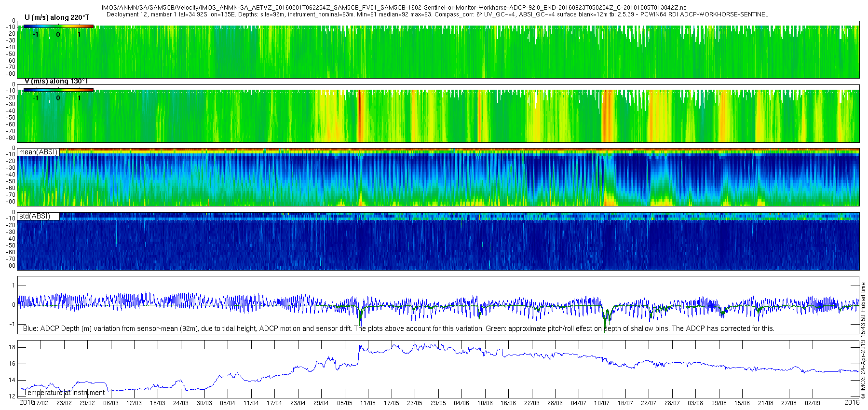The height and width of the screenshot is (410, 868).
Task: Click the 05/05 date tick label
Action: 344,403
